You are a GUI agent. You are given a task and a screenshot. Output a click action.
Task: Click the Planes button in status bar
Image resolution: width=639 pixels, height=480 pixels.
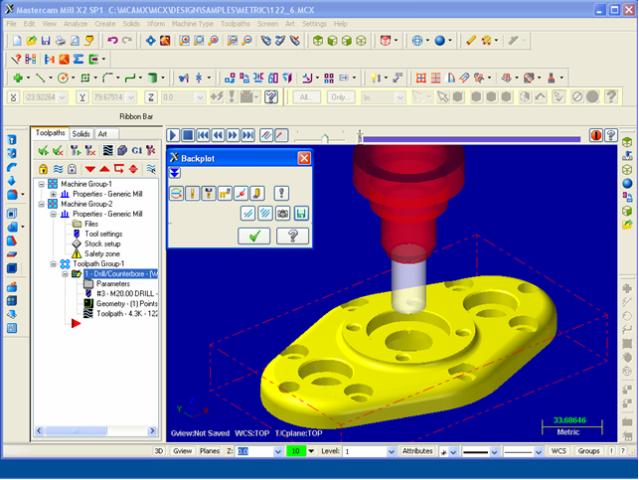coord(209,451)
